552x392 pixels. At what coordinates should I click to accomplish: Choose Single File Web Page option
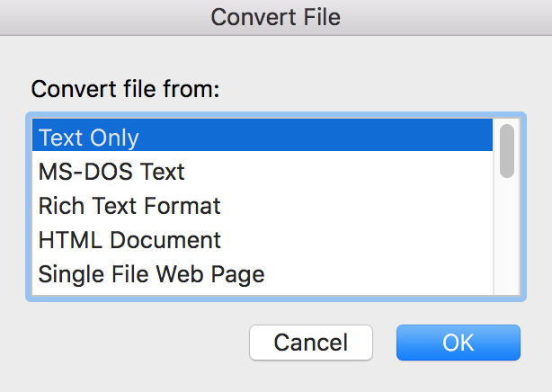151,273
